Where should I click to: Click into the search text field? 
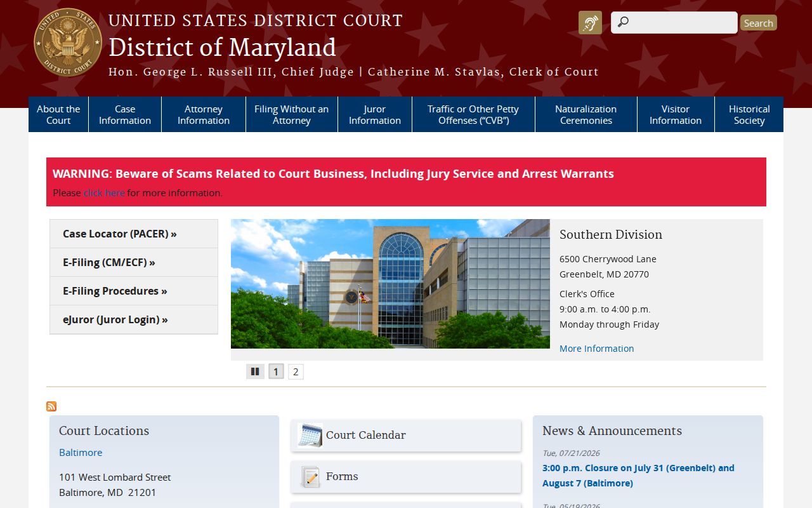click(x=674, y=23)
